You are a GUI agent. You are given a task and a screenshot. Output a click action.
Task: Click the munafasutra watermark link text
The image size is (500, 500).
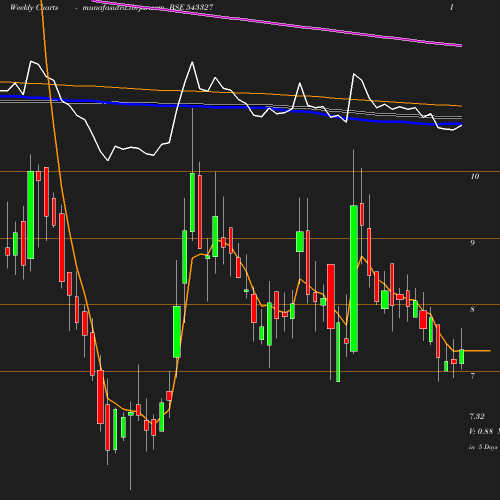pyautogui.click(x=123, y=7)
